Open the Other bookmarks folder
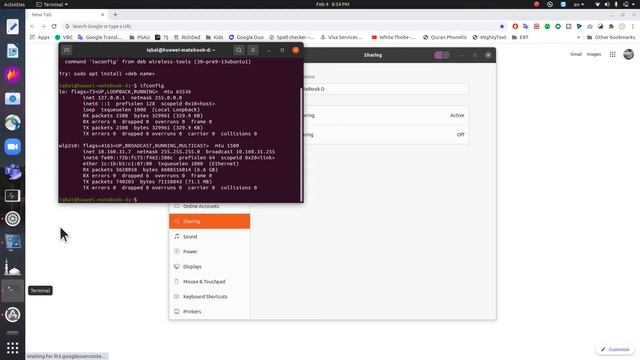 [x=611, y=37]
